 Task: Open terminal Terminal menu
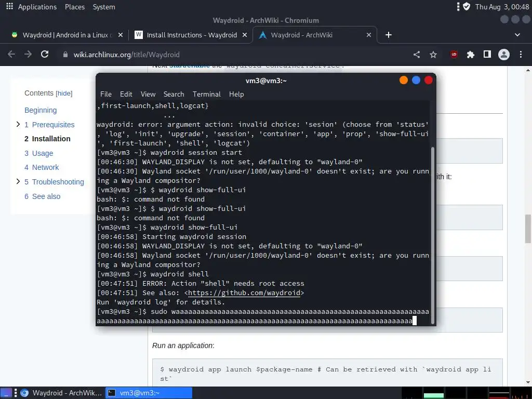coord(207,94)
